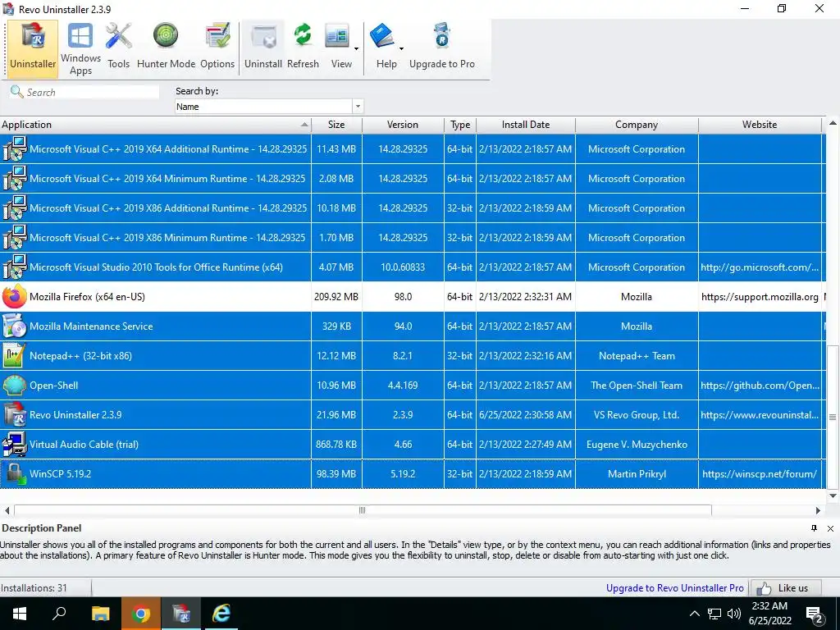Click Notepad++ (32-bit x86) name
The height and width of the screenshot is (630, 840).
point(81,356)
